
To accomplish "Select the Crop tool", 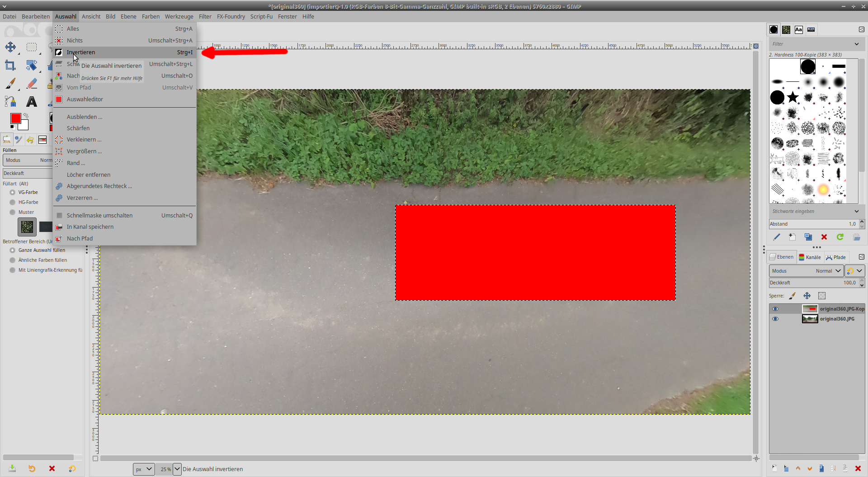I will (x=10, y=66).
